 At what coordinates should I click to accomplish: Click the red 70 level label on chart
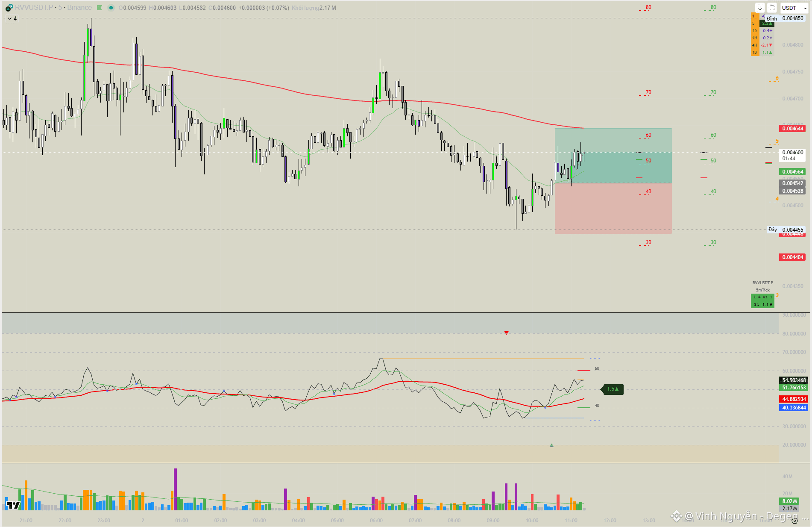648,92
